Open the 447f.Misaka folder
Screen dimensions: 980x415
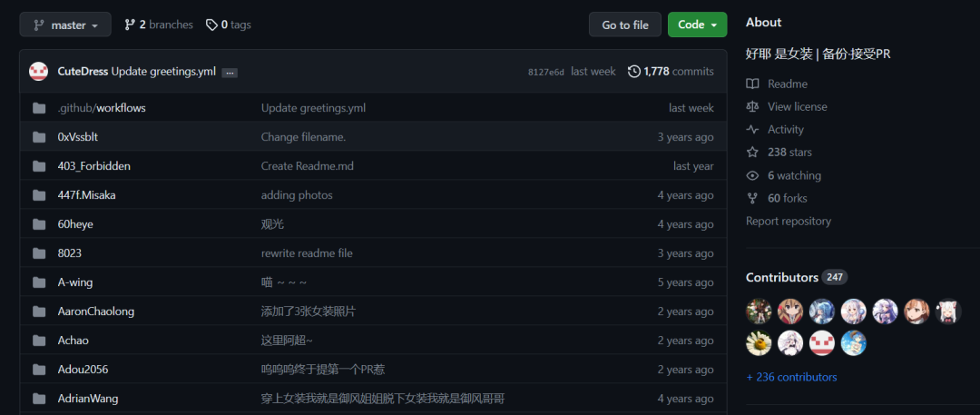[x=86, y=195]
